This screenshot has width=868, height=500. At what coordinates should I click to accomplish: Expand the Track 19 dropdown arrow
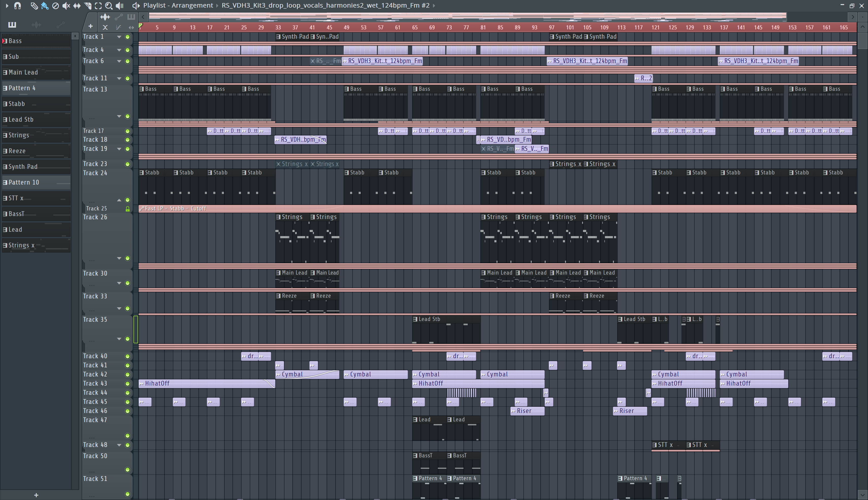pyautogui.click(x=119, y=149)
